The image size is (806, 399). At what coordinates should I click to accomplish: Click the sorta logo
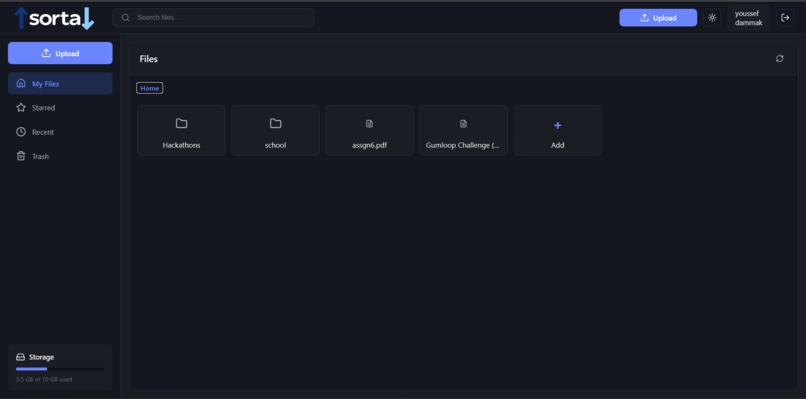54,18
